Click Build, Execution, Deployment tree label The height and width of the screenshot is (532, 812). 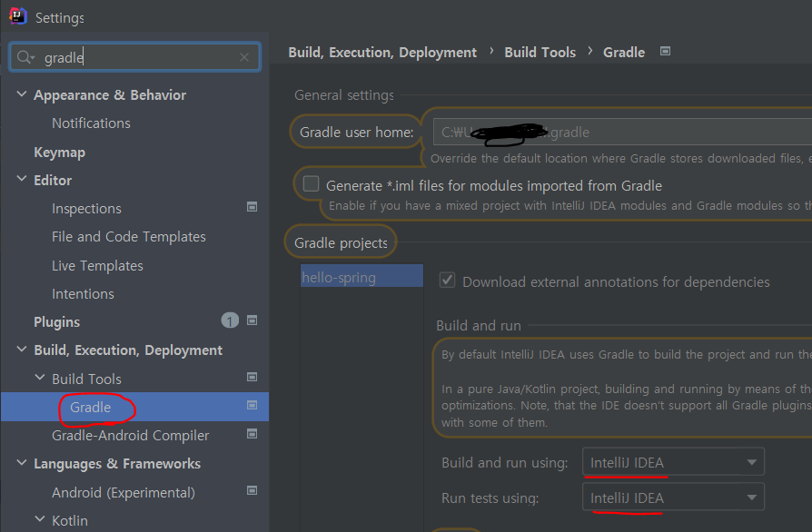coord(128,350)
